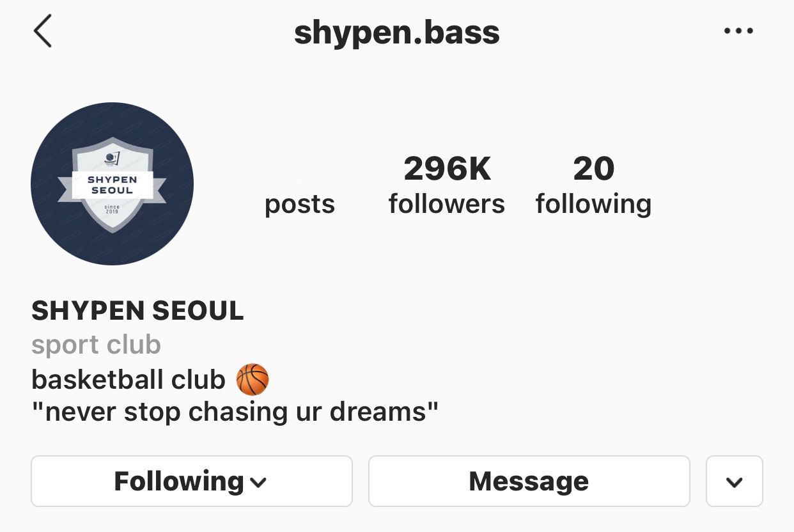The width and height of the screenshot is (794, 532).
Task: Tap the basketball emoji in the bio
Action: click(x=253, y=380)
